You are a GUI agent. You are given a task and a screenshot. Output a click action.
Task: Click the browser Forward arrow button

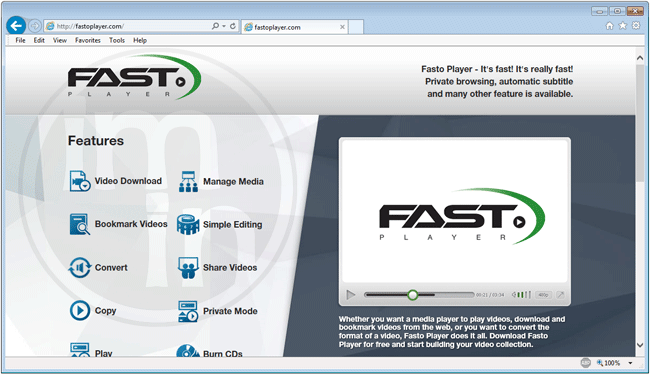pos(35,26)
